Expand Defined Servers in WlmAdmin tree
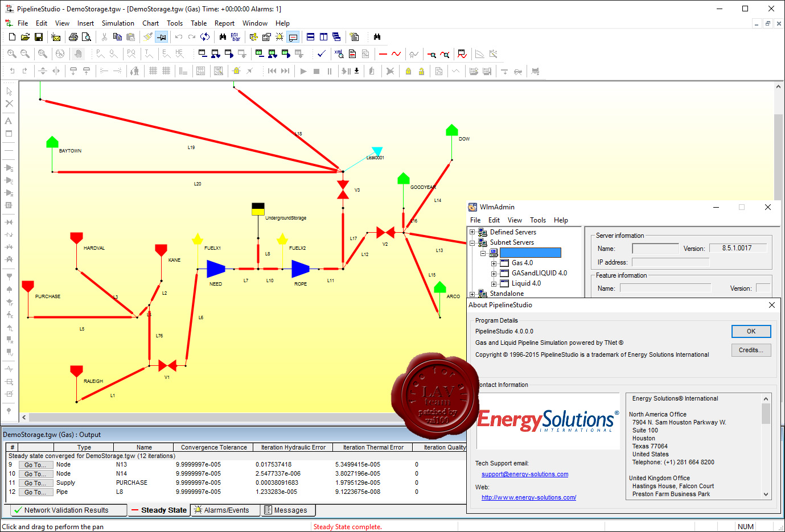Viewport: 785px width, 532px height. 472,232
